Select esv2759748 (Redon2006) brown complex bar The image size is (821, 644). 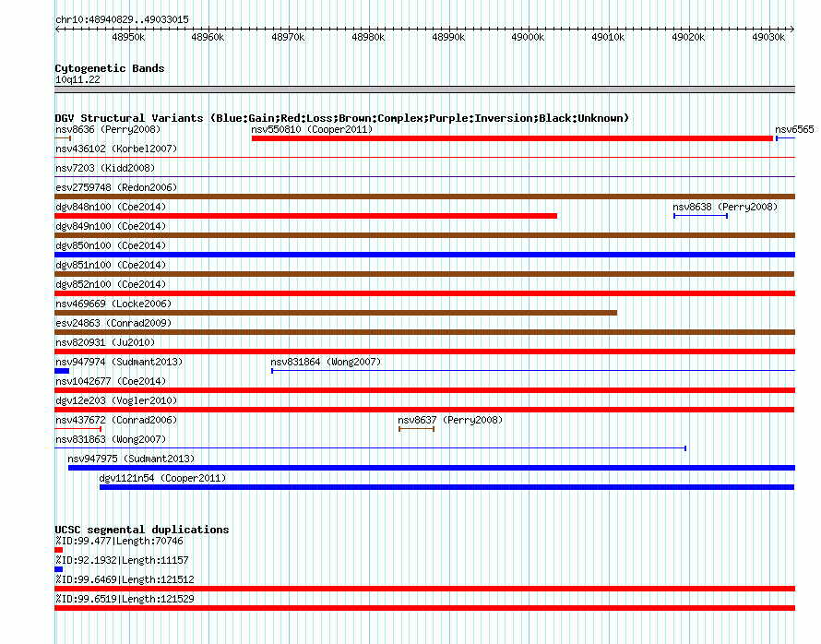424,197
